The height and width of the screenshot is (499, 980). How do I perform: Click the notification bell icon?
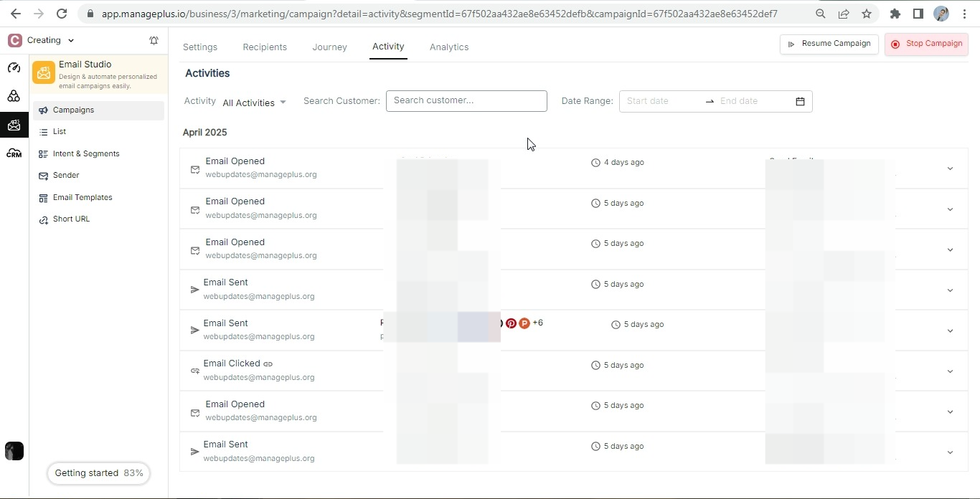pyautogui.click(x=154, y=41)
